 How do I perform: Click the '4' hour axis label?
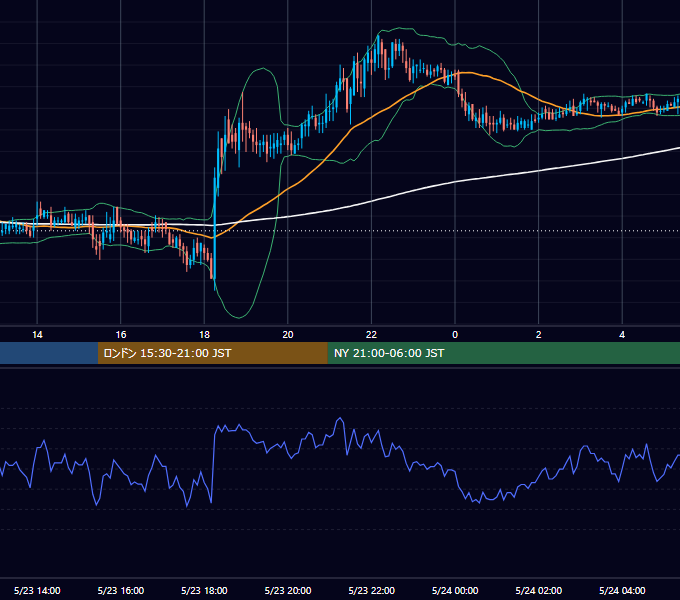tap(622, 335)
